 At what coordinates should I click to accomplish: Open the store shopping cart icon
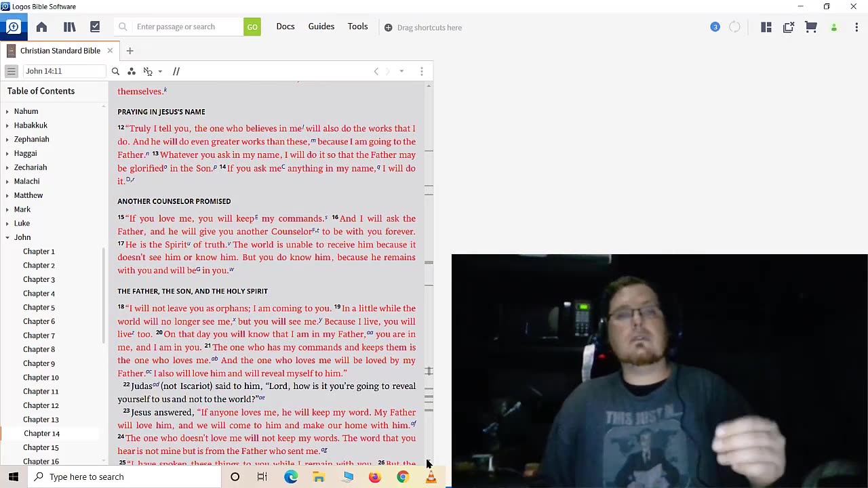811,27
